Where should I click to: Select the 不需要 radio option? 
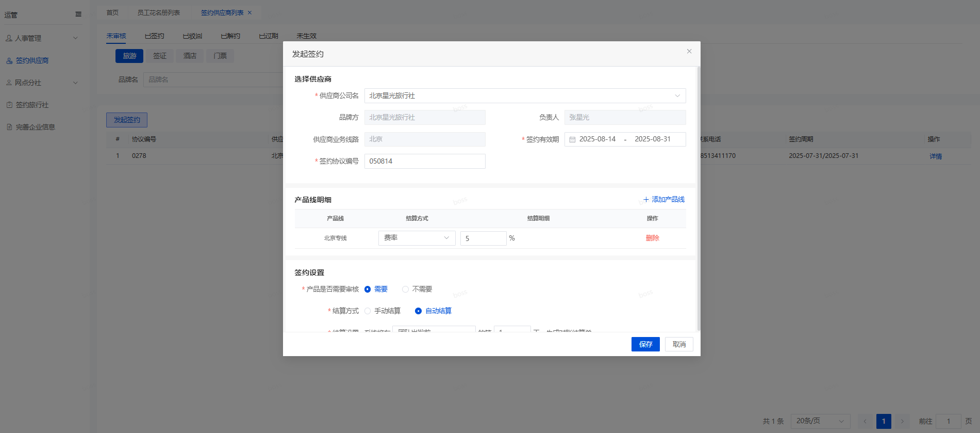tap(405, 290)
